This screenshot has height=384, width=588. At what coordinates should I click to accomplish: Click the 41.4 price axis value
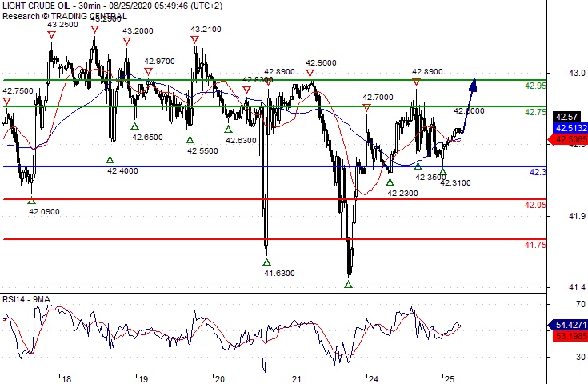tap(577, 288)
